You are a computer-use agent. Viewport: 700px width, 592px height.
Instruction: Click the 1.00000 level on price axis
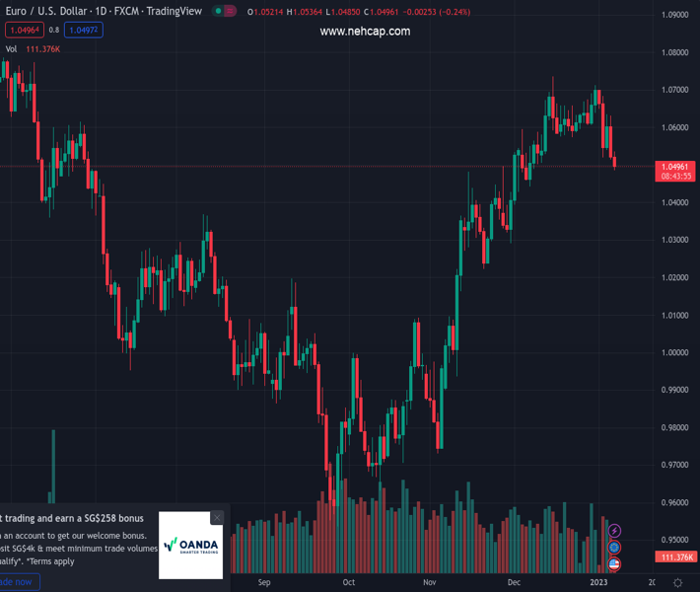676,353
